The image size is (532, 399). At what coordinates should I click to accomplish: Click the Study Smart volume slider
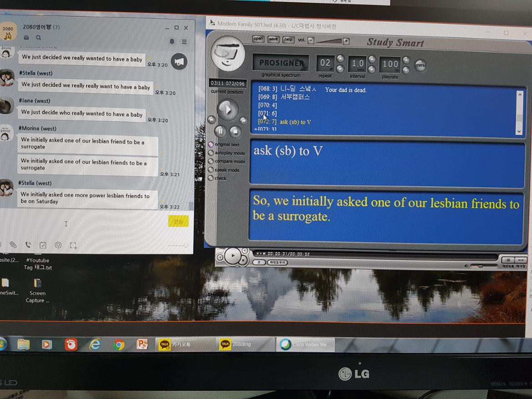(328, 41)
